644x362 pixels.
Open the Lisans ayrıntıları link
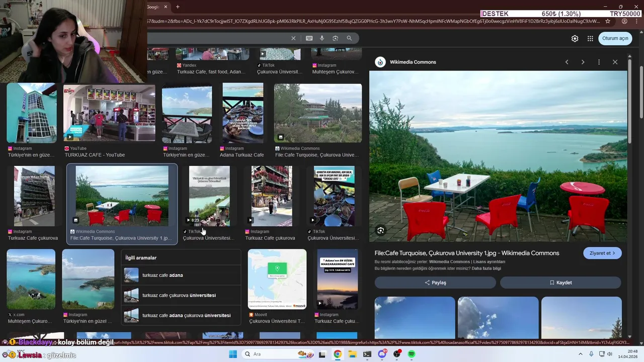coord(490,261)
